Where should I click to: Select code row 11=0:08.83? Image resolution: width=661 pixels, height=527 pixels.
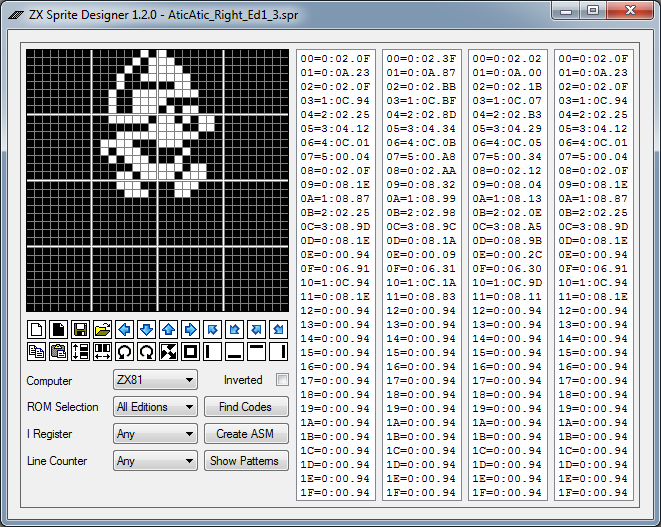421,296
